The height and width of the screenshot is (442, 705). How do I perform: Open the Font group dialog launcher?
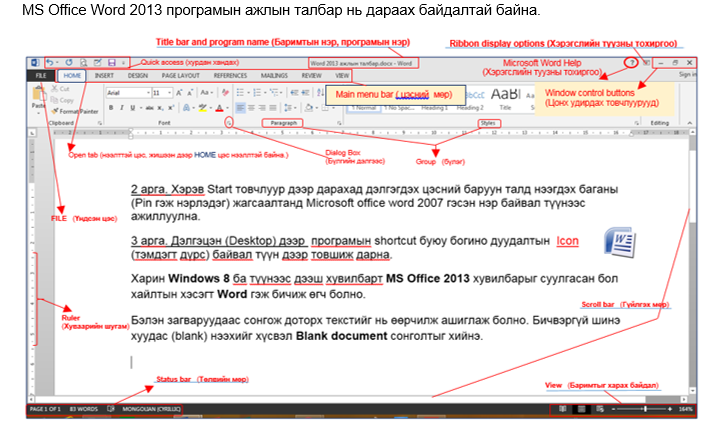tap(229, 123)
